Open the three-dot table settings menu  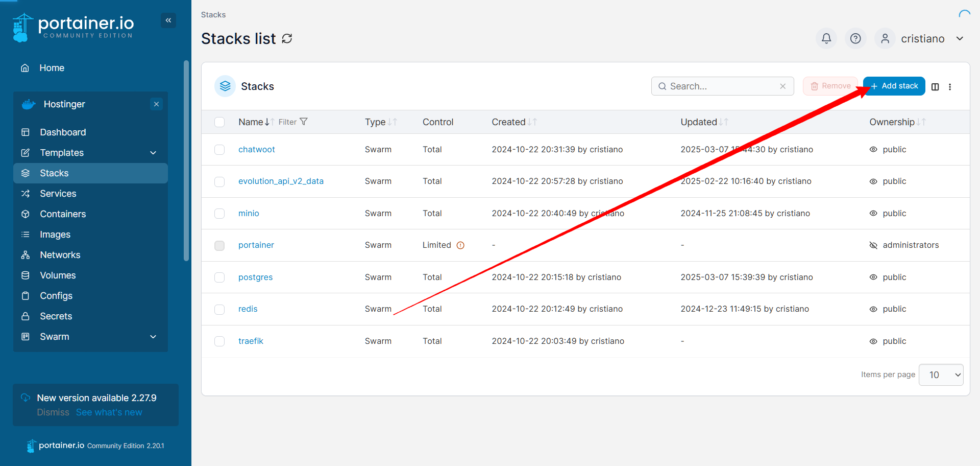[950, 87]
